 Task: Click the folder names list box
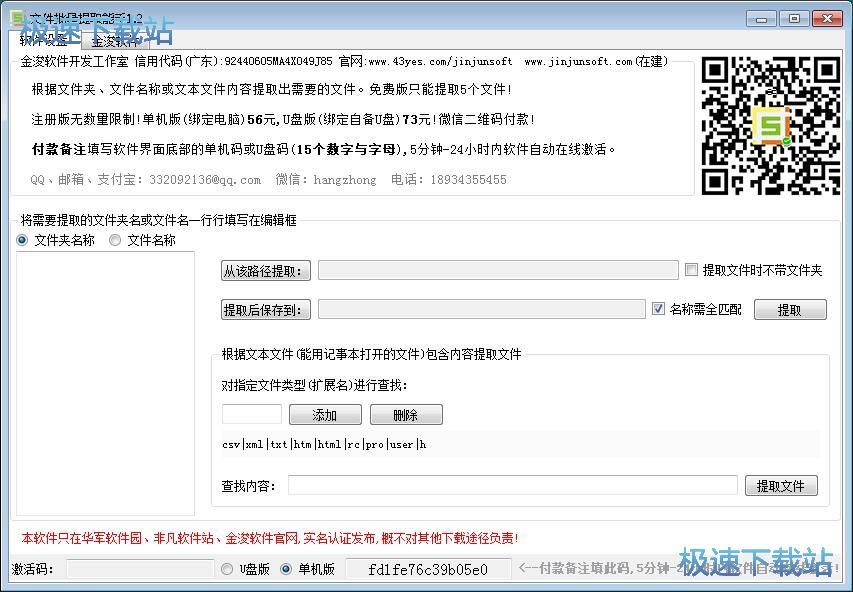pyautogui.click(x=105, y=383)
